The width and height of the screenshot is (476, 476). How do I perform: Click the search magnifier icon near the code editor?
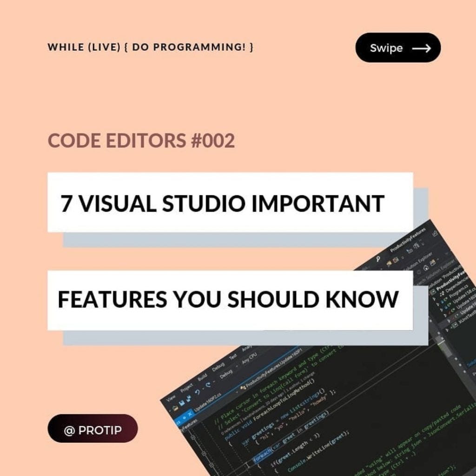point(377,258)
